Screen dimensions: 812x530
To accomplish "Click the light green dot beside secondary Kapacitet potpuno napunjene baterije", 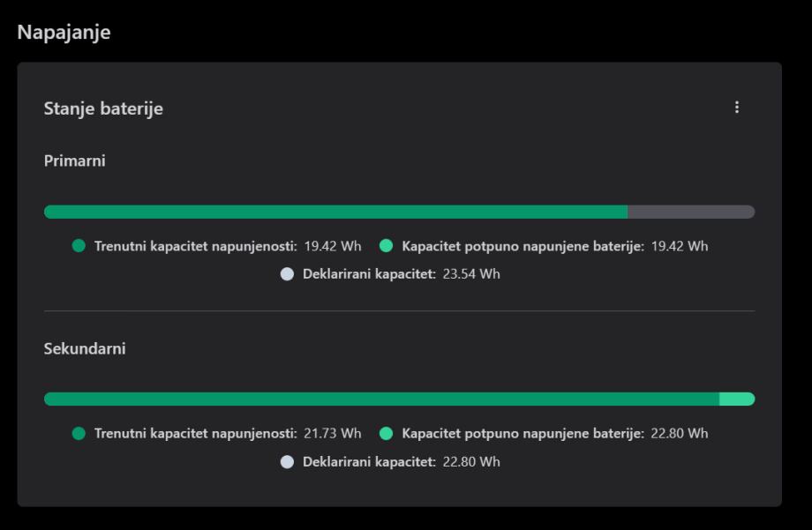I will click(386, 434).
